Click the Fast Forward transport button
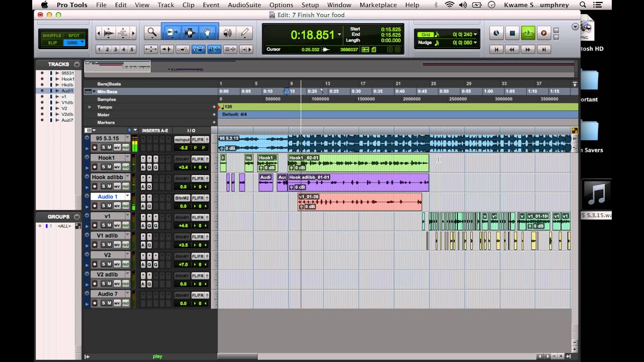Image resolution: width=644 pixels, height=362 pixels. [528, 49]
